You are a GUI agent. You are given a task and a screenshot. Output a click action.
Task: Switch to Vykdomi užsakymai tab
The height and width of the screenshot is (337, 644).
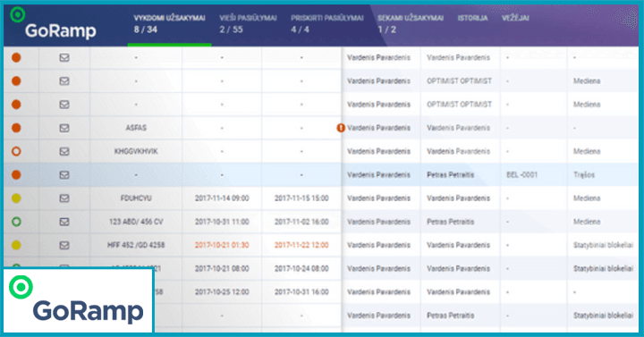pyautogui.click(x=169, y=24)
